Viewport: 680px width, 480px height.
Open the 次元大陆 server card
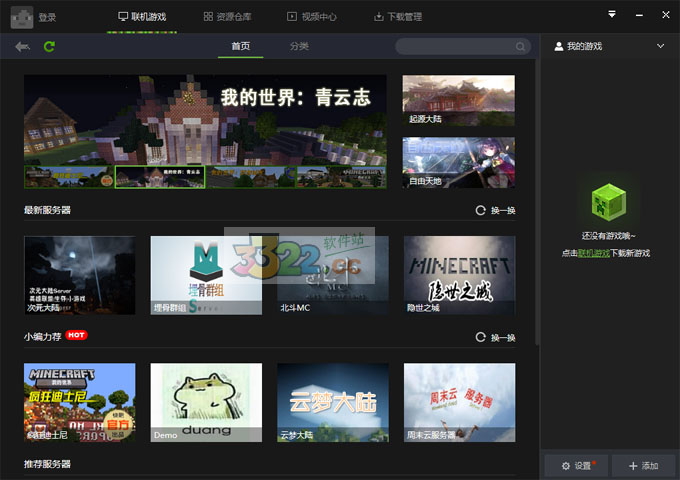[x=80, y=275]
